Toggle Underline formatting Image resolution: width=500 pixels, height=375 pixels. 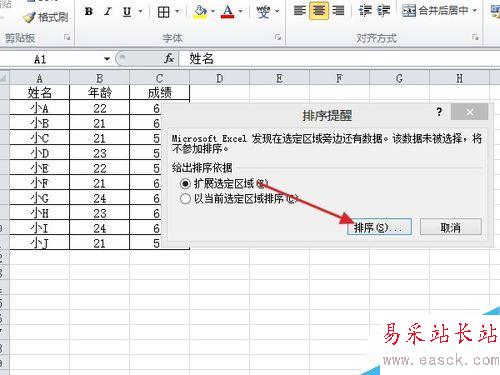(x=127, y=12)
